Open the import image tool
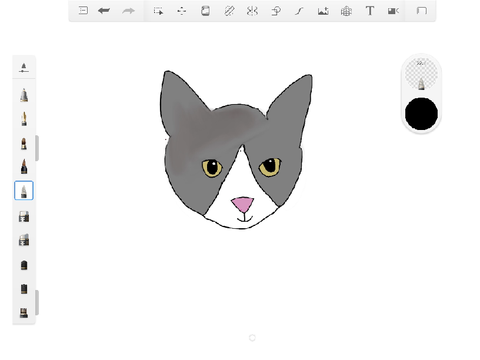This screenshot has width=480, height=360. 323,11
